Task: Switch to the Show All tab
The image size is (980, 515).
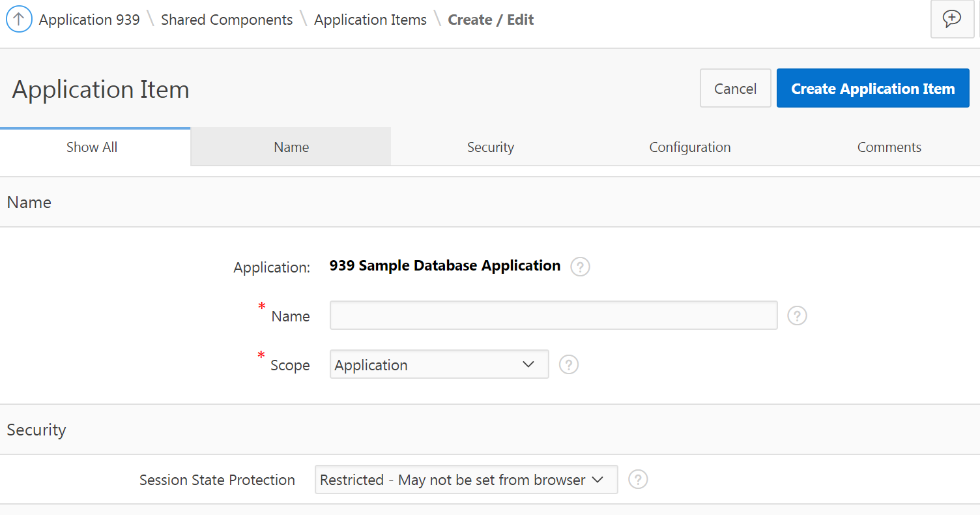Action: pyautogui.click(x=92, y=147)
